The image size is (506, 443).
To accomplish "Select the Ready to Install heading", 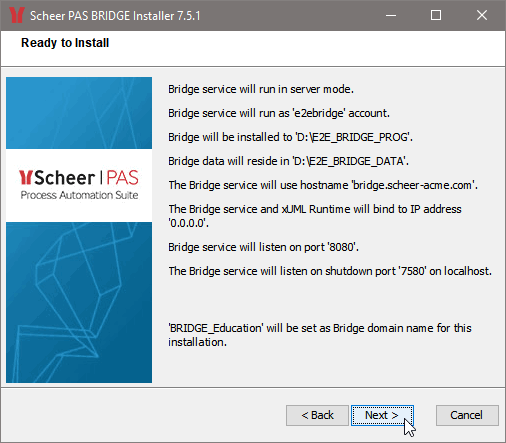I will click(x=65, y=43).
